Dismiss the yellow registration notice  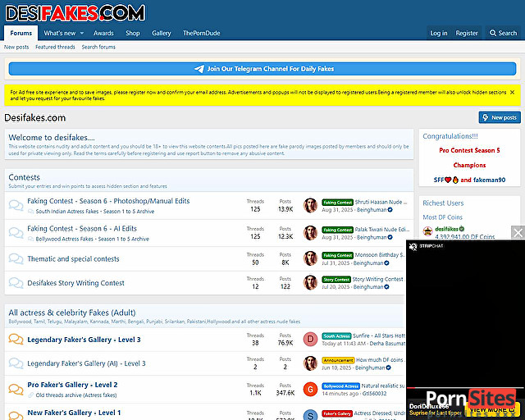click(x=512, y=92)
